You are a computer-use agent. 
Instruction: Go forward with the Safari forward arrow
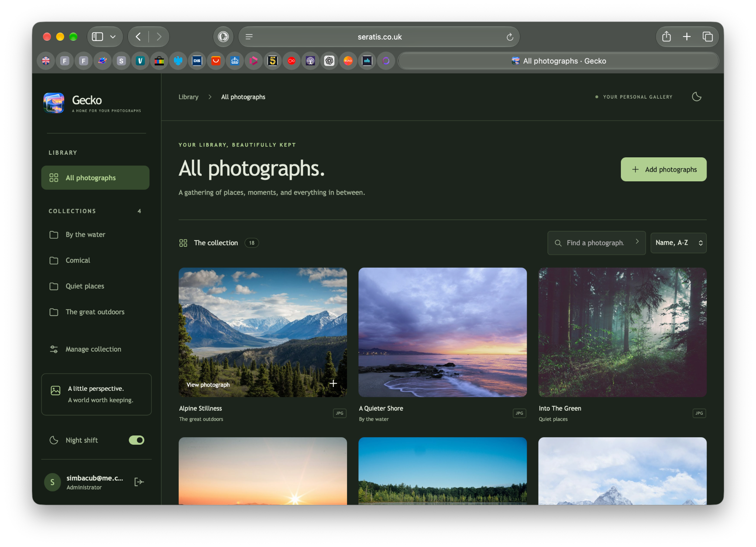pyautogui.click(x=159, y=37)
